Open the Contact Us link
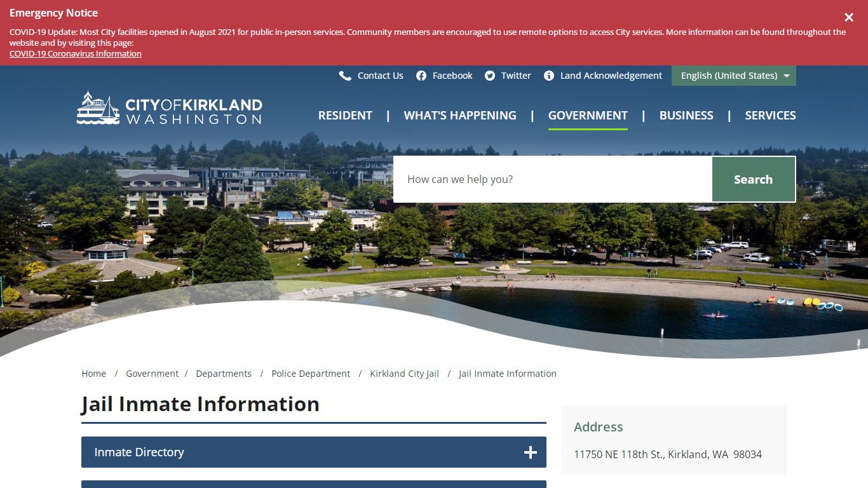 point(380,76)
